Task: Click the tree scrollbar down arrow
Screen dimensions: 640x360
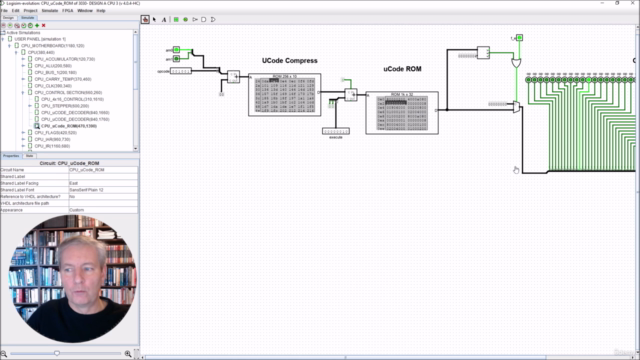Action: pos(136,149)
